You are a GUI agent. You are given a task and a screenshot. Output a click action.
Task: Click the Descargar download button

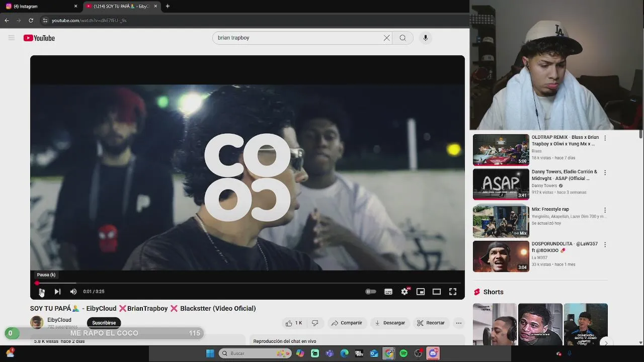point(390,323)
